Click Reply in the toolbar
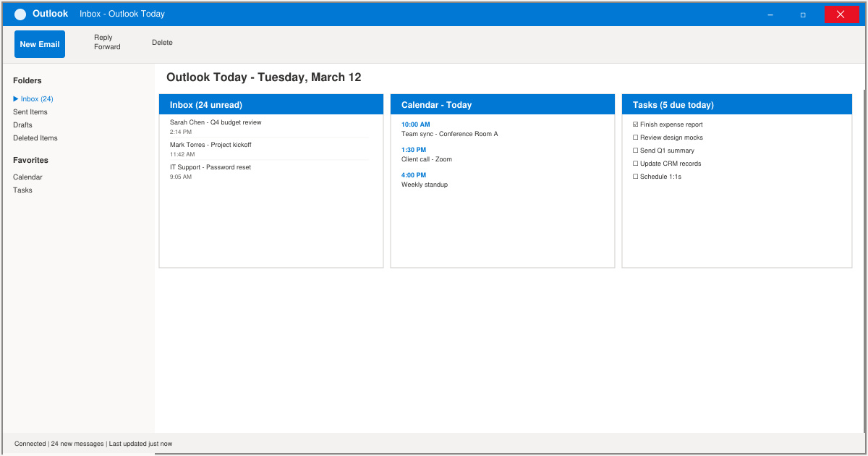Viewport: 868px width, 456px height. (103, 38)
